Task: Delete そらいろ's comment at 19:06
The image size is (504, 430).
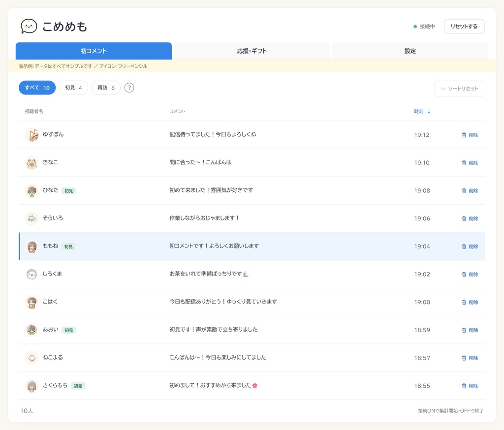Action: point(470,218)
